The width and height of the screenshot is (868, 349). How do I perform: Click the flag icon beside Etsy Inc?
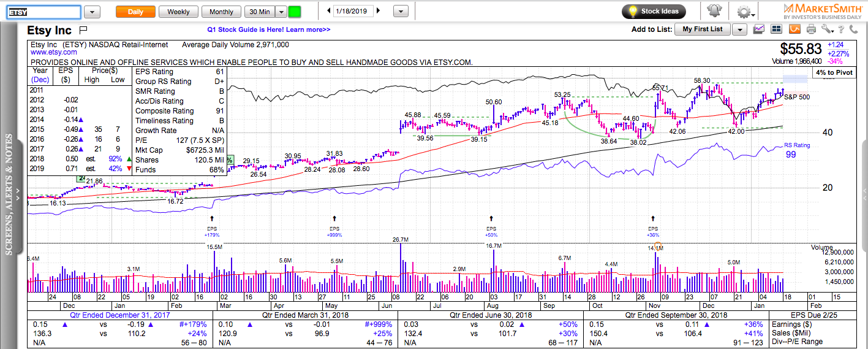tap(83, 30)
